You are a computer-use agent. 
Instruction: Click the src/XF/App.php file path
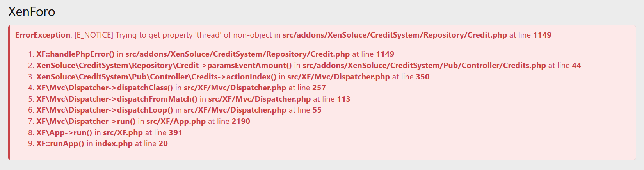tap(176, 121)
